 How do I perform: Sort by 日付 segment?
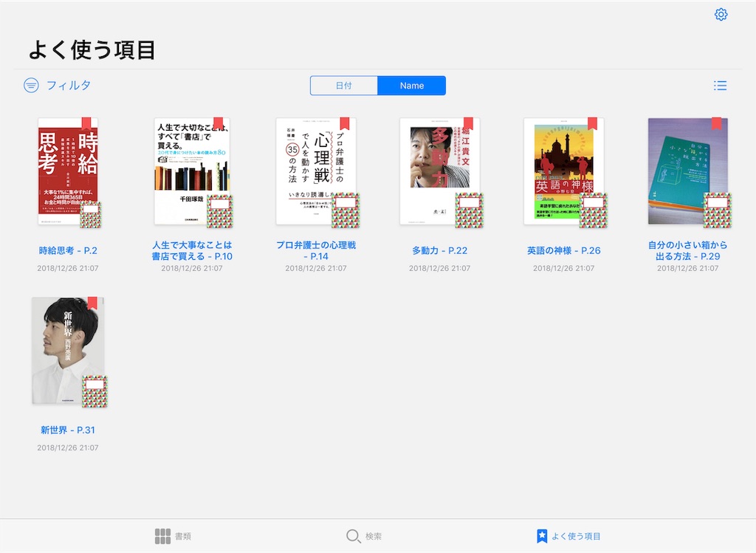click(x=344, y=86)
